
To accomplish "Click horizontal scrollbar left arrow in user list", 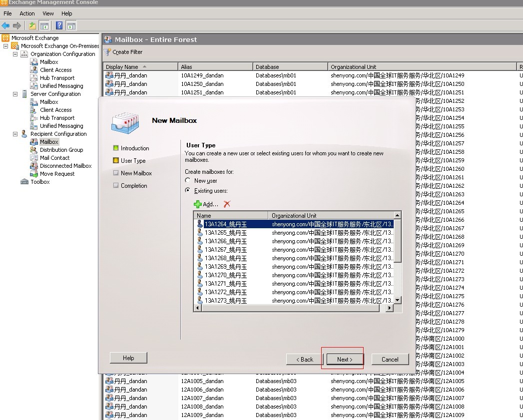I will pos(198,308).
